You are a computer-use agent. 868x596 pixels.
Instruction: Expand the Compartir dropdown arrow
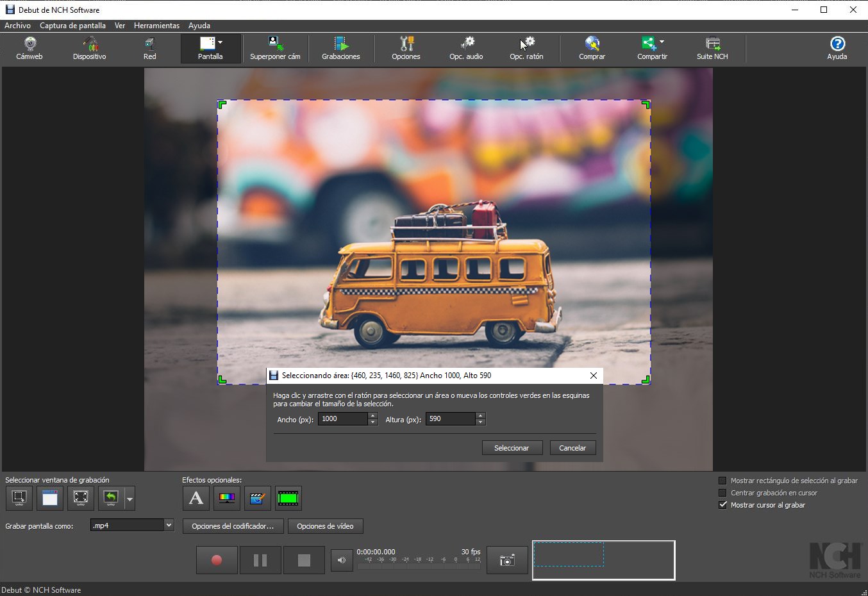click(x=662, y=42)
